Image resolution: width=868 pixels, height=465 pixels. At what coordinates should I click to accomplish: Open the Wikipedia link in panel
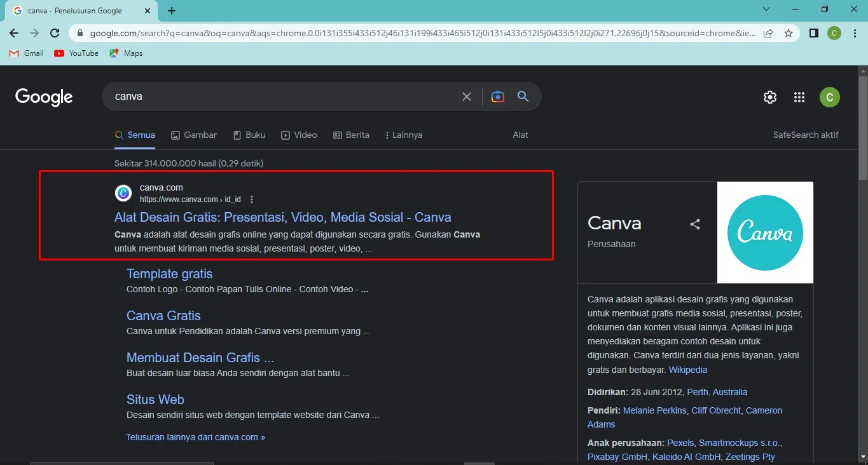688,370
